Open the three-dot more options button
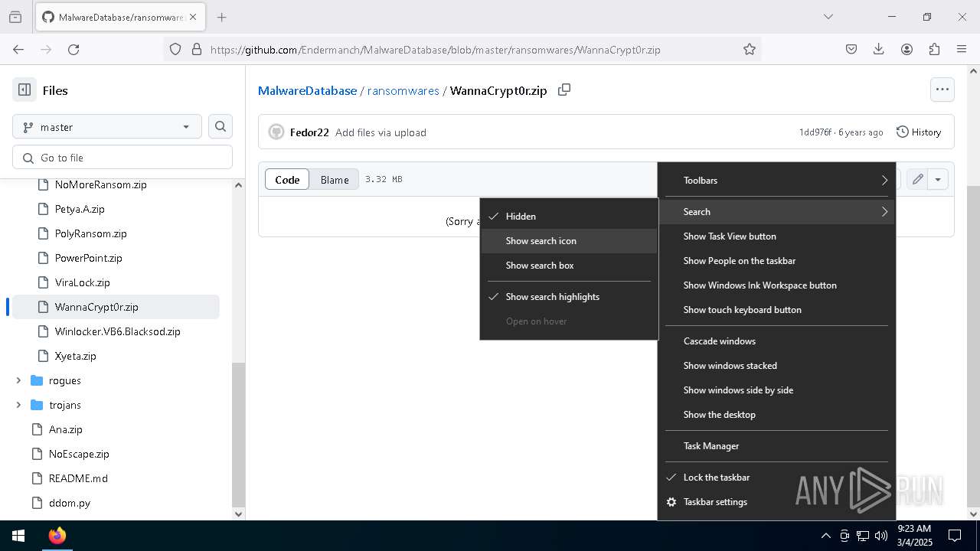 tap(942, 90)
